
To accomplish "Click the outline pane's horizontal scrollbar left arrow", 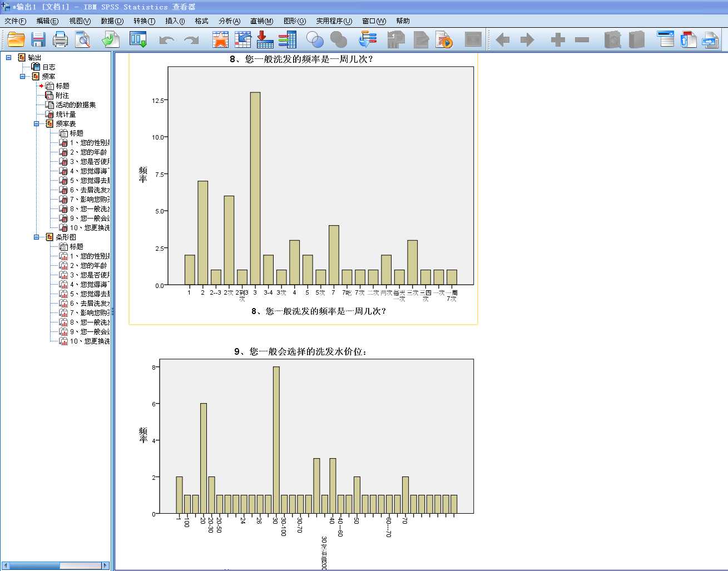I will coord(6,565).
